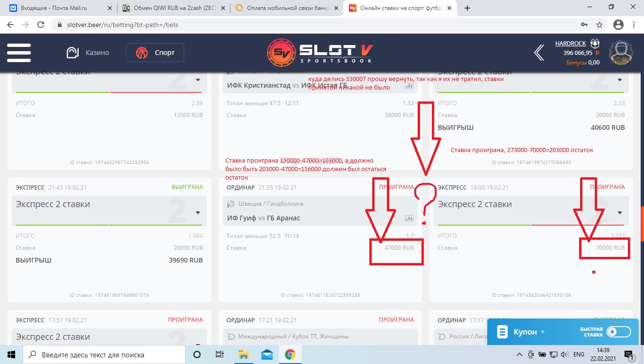The height and width of the screenshot is (364, 644).
Task: Click the 396 066,95 ₽ account balance
Action: coord(581,53)
